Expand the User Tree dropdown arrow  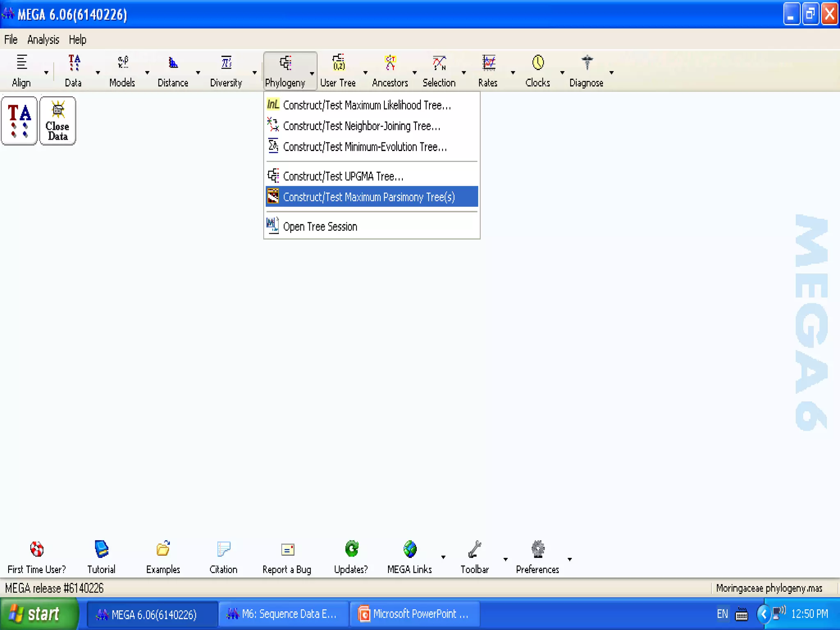[x=365, y=73]
